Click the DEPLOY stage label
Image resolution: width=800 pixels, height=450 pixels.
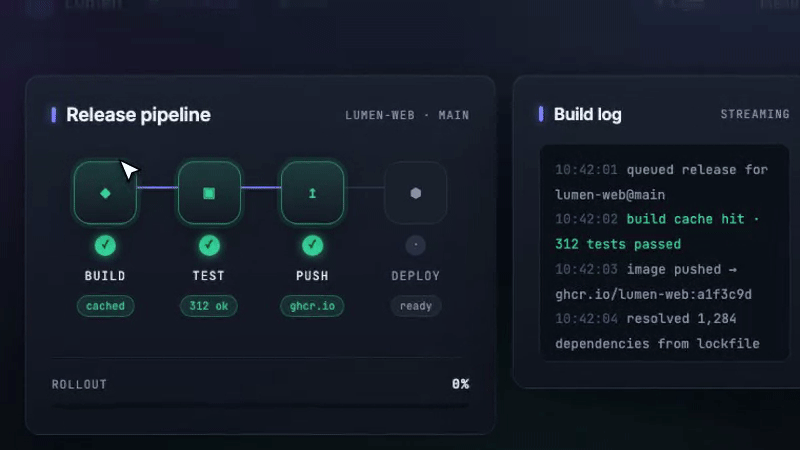(x=416, y=276)
